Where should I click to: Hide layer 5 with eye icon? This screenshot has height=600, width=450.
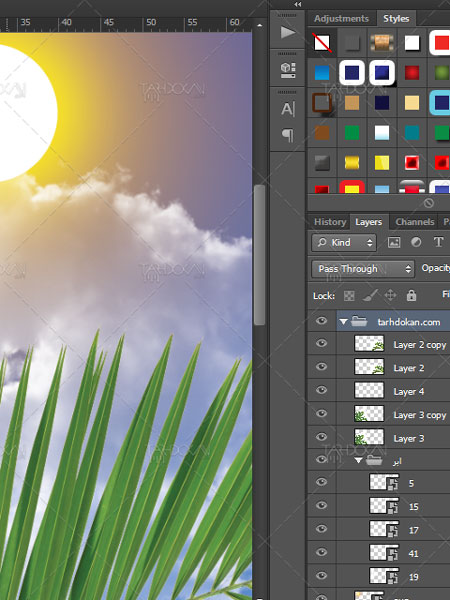tap(321, 482)
